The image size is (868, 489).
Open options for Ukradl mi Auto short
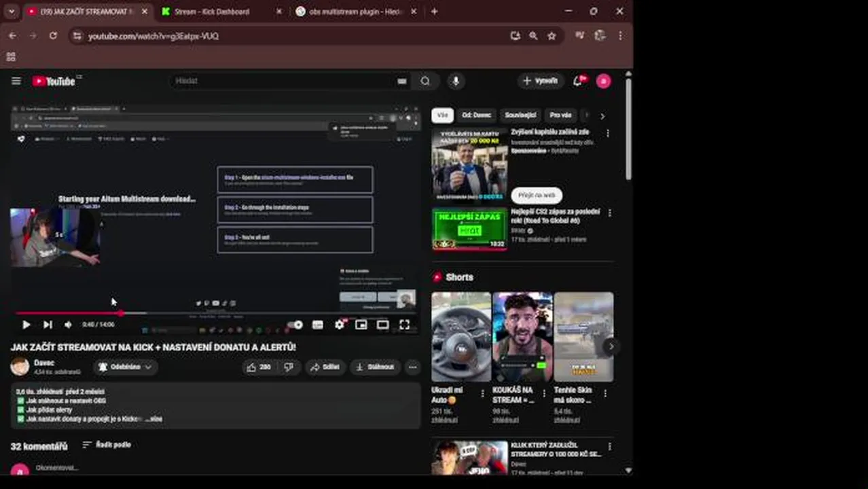coord(483,393)
